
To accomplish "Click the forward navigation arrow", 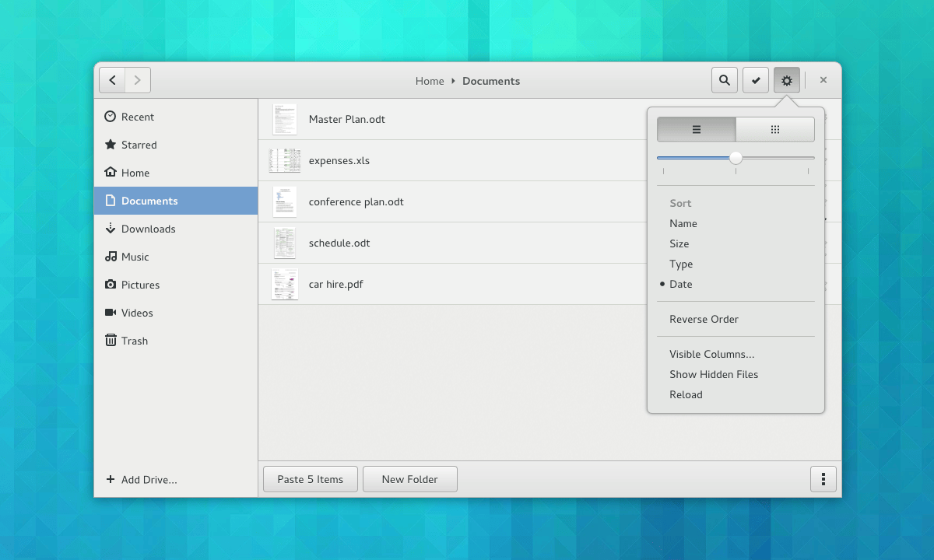I will coord(138,80).
